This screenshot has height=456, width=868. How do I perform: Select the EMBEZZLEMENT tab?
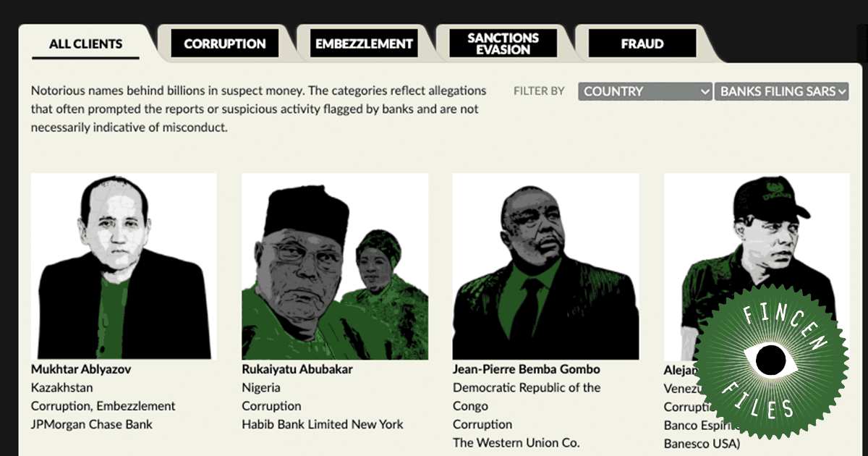pos(364,43)
